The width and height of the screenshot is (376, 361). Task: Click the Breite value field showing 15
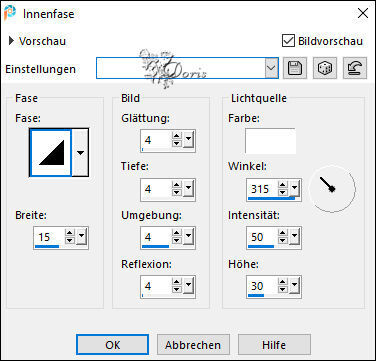click(x=49, y=237)
